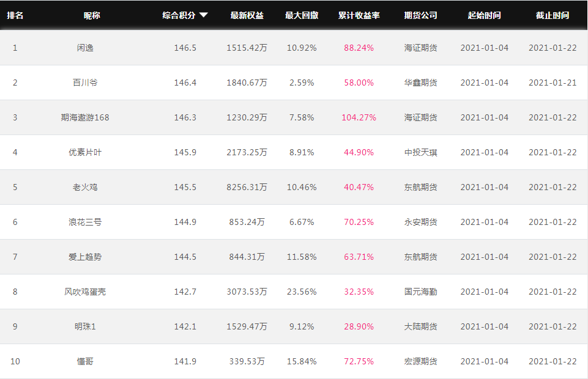Select cumulative return 63.71%

359,257
